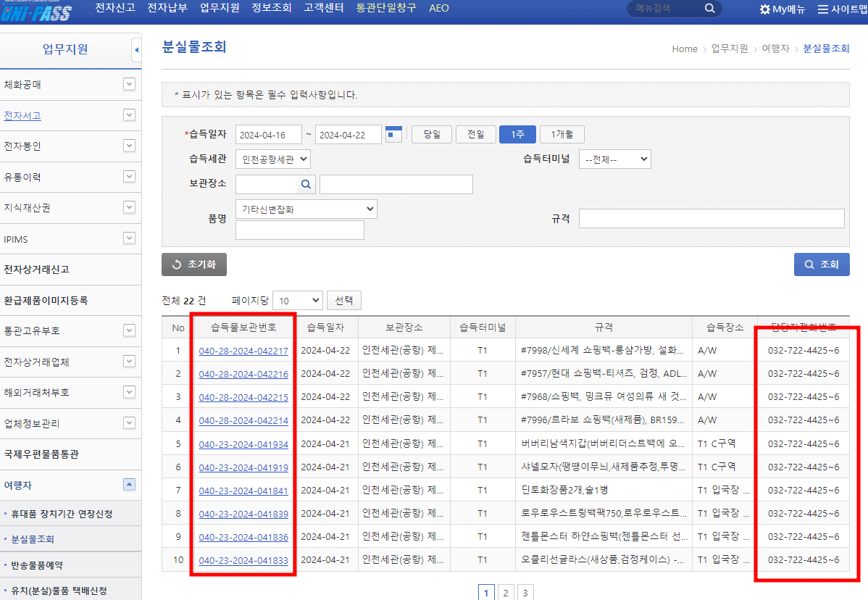Open the 습득터미널 dropdown
The width and height of the screenshot is (868, 600).
tap(614, 159)
